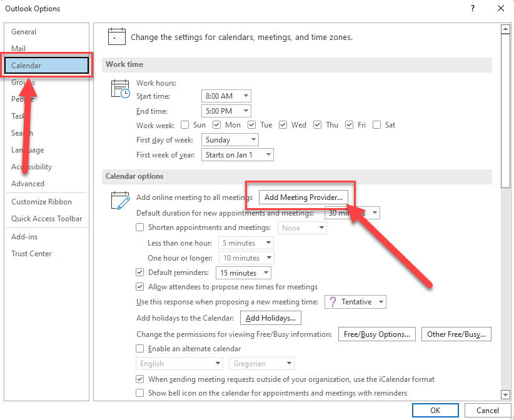Click the Cancel button
Viewport: 514px width, 420px height.
488,411
